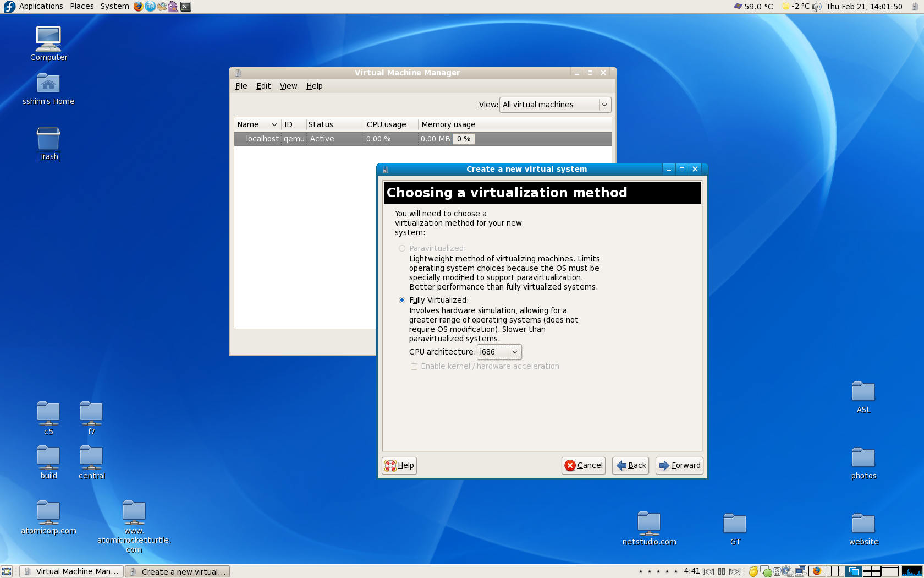Click the Name column sort arrow

pyautogui.click(x=274, y=124)
